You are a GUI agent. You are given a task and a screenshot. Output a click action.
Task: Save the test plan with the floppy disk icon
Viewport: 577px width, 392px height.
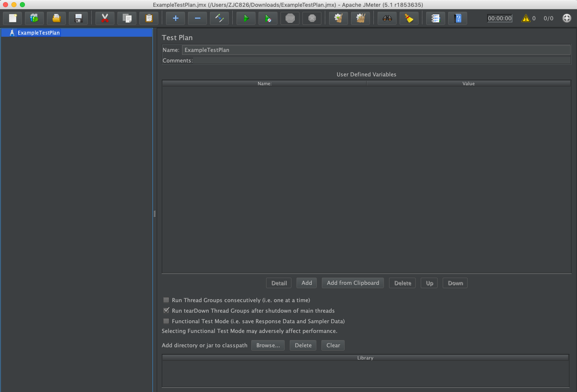click(x=79, y=18)
